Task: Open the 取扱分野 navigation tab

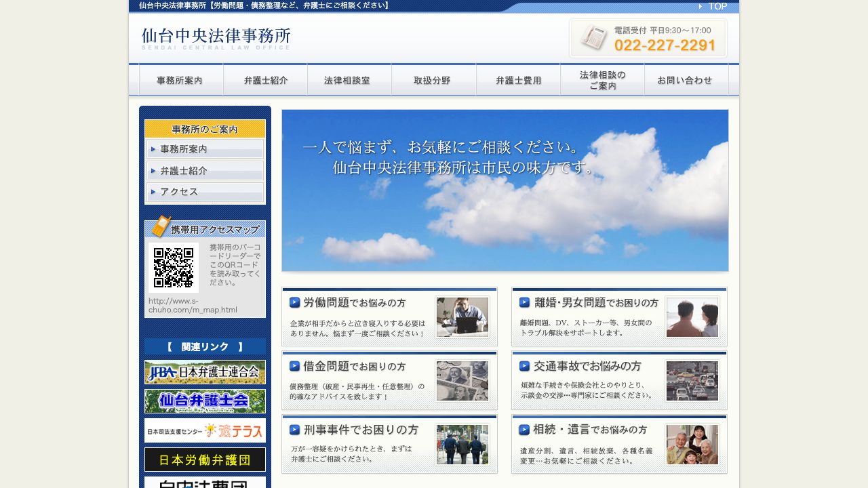Action: click(x=433, y=79)
